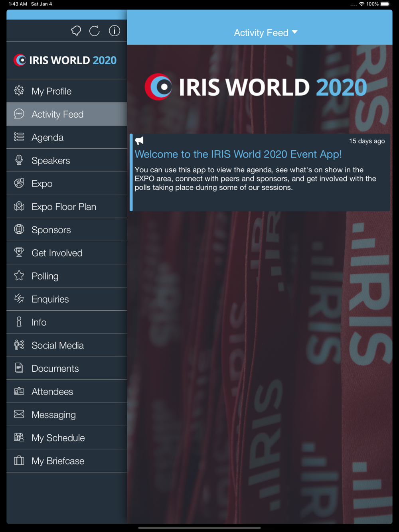Select Expo in the sidebar menu
Image resolution: width=399 pixels, height=532 pixels.
[67, 183]
